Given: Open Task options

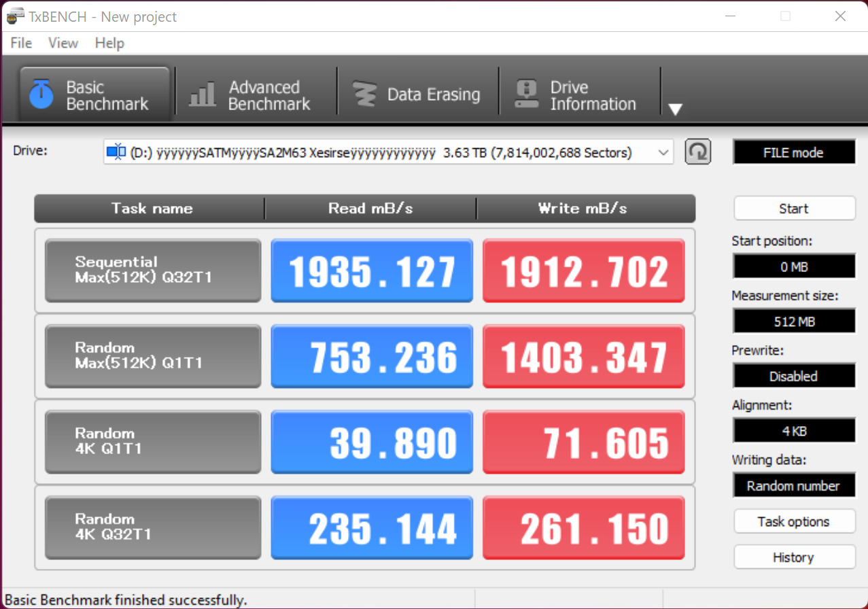Looking at the screenshot, I should [x=794, y=521].
